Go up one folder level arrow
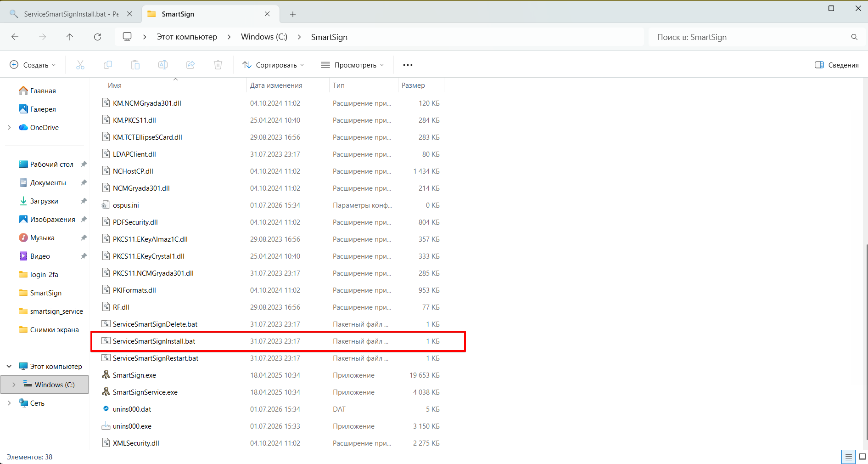The image size is (868, 464). coord(70,37)
